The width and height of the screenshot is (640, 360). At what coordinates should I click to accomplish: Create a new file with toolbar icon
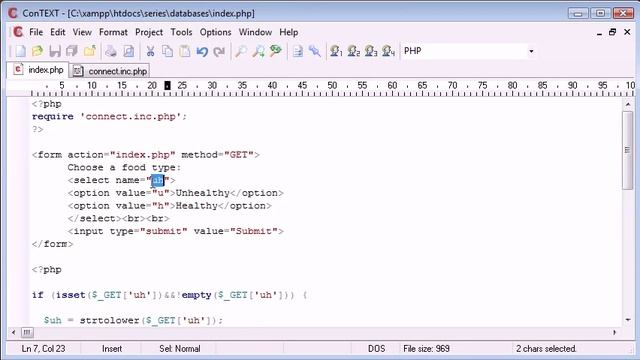point(20,51)
